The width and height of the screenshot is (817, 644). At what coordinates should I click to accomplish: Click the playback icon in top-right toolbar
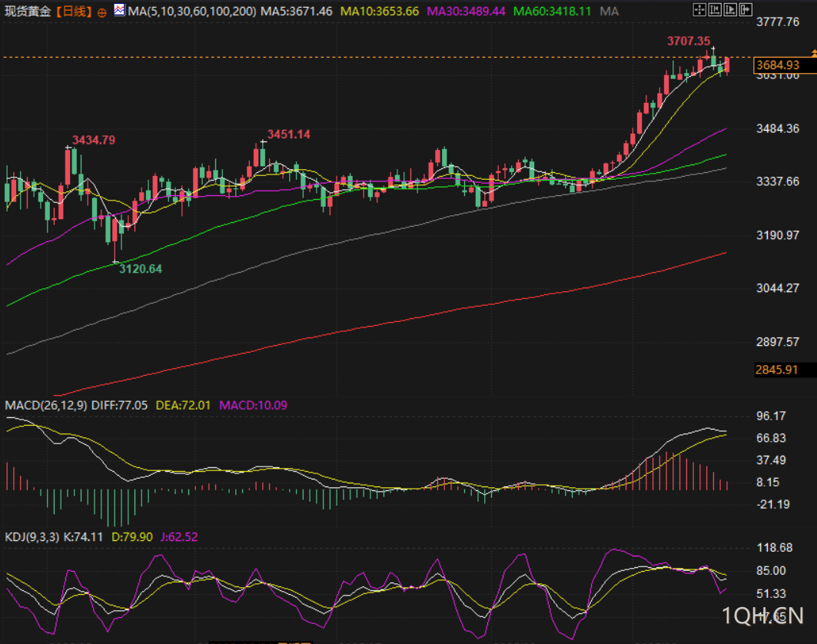[x=729, y=10]
